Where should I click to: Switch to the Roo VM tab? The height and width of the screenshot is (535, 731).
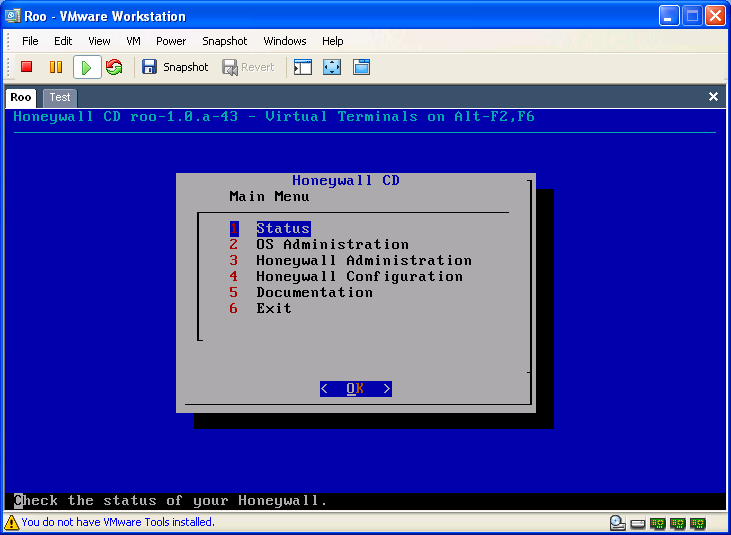[21, 97]
